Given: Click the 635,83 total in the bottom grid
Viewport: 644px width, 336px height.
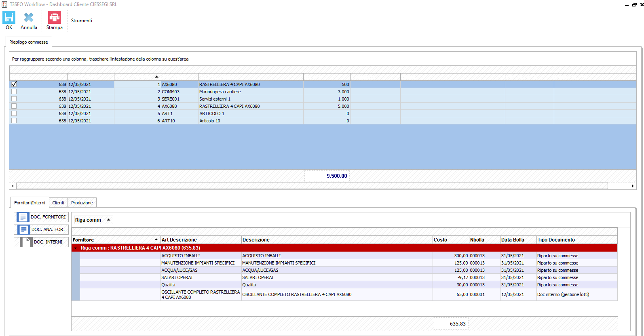Looking at the screenshot, I should click(x=451, y=324).
